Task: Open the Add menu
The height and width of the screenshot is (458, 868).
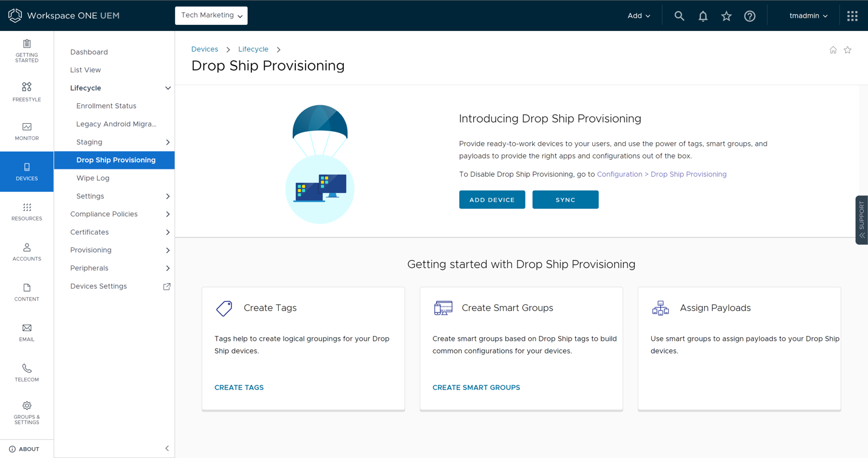Action: (x=638, y=15)
